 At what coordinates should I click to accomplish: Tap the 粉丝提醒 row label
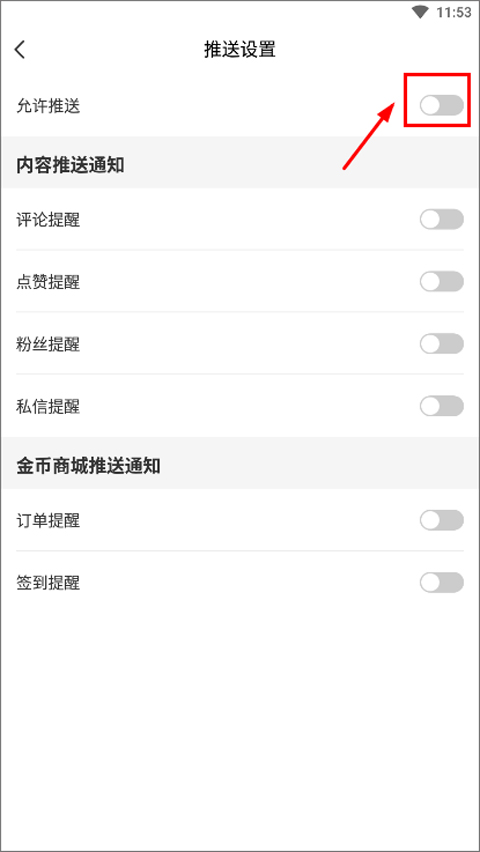coord(48,344)
